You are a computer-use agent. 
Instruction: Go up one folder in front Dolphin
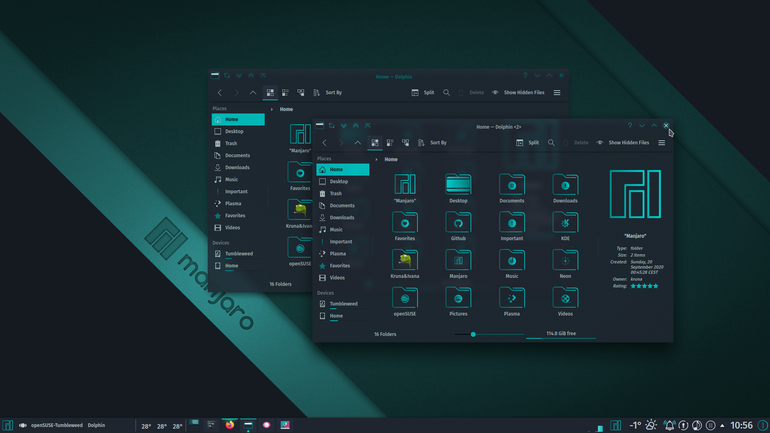coord(358,143)
